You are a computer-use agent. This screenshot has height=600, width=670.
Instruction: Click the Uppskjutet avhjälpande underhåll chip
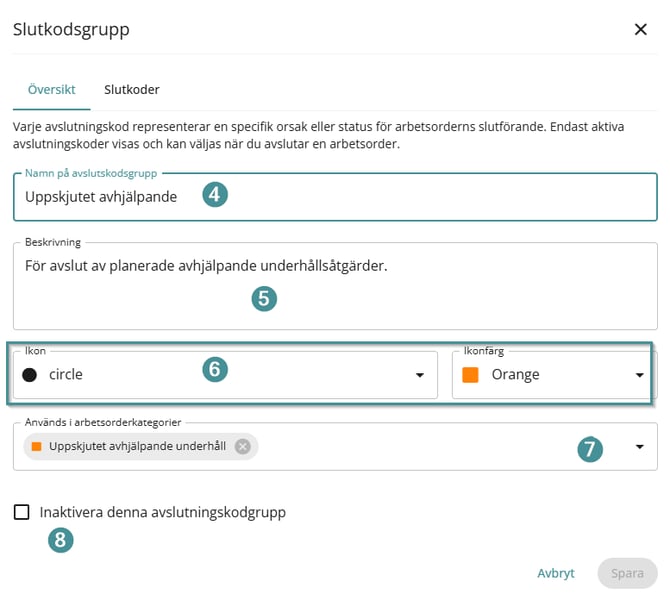pos(141,447)
